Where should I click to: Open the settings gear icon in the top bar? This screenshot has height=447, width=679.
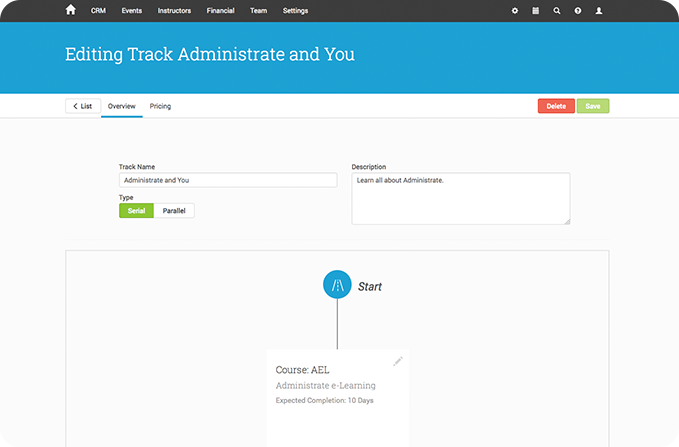pyautogui.click(x=514, y=11)
